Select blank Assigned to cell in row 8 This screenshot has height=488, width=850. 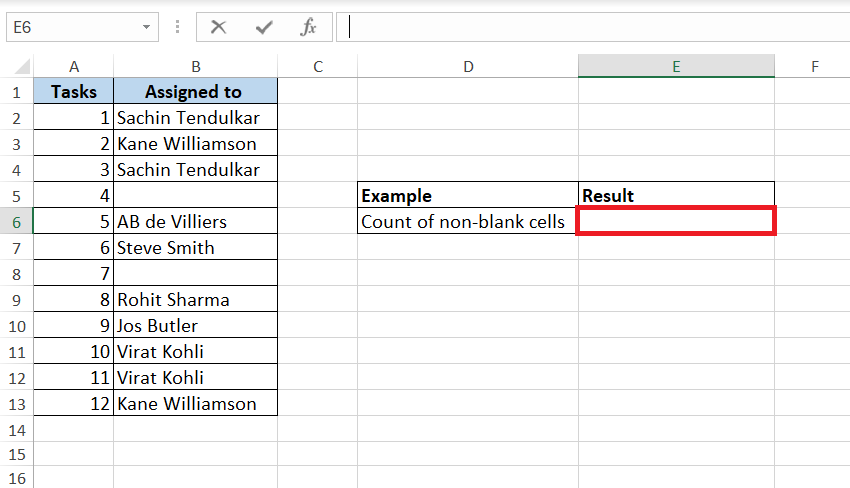pos(196,273)
